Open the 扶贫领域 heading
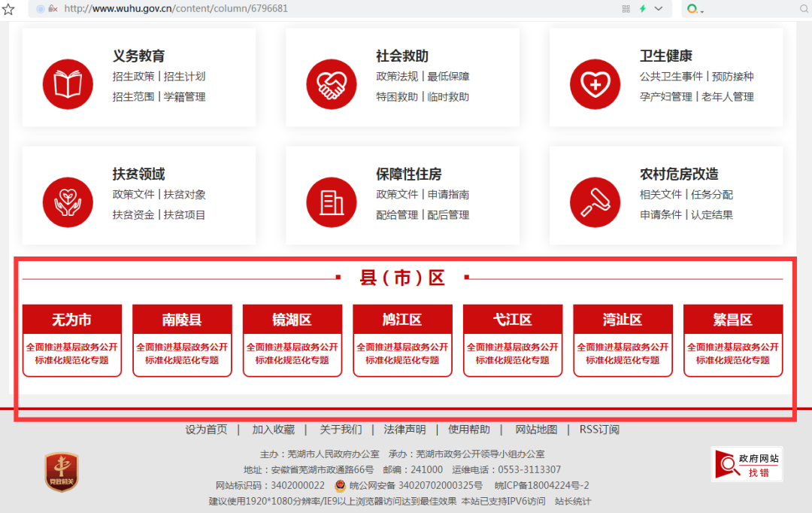Viewport: 812px width, 513px height. pos(138,174)
